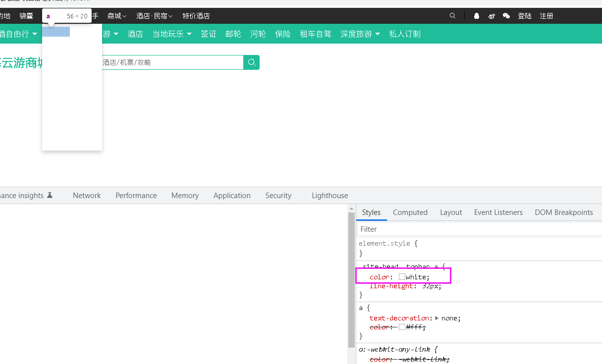Expand the text-decoration property triangle
Viewport: 602px width, 364px height.
(437, 318)
